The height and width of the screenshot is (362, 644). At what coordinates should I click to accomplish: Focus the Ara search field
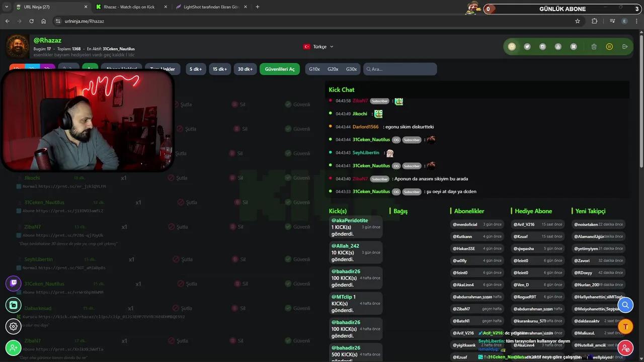400,69
